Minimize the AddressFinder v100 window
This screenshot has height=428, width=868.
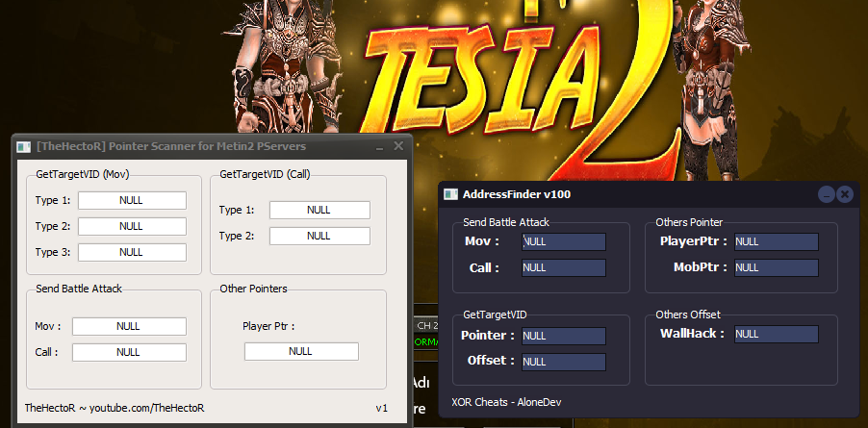[x=827, y=194]
